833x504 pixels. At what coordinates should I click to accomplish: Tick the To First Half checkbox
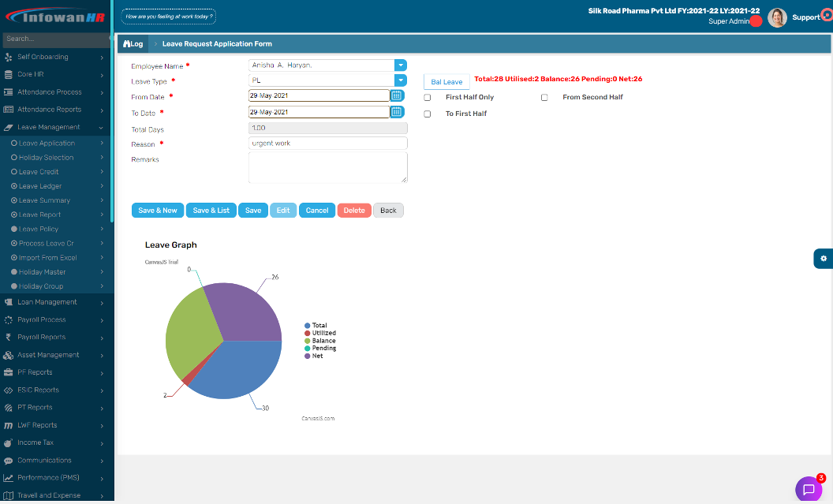[428, 114]
